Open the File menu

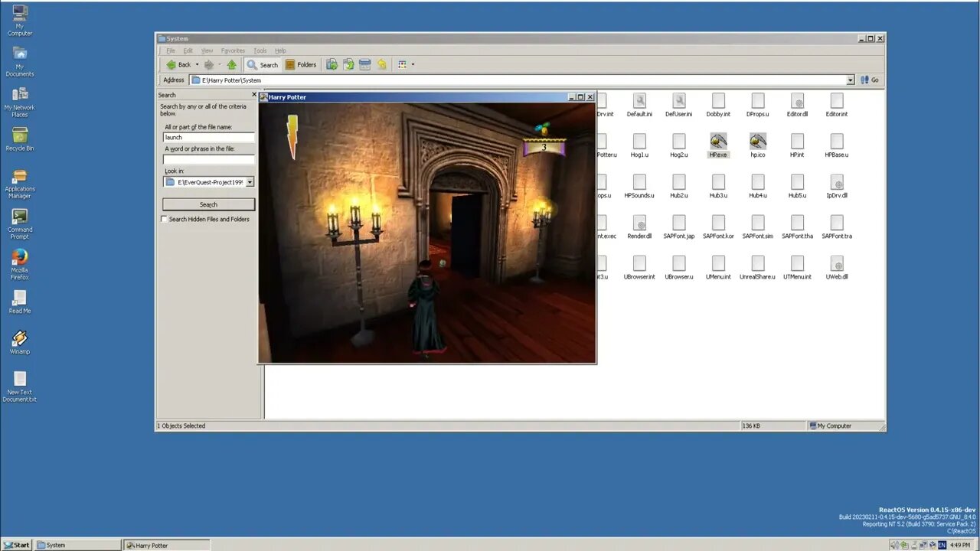171,51
